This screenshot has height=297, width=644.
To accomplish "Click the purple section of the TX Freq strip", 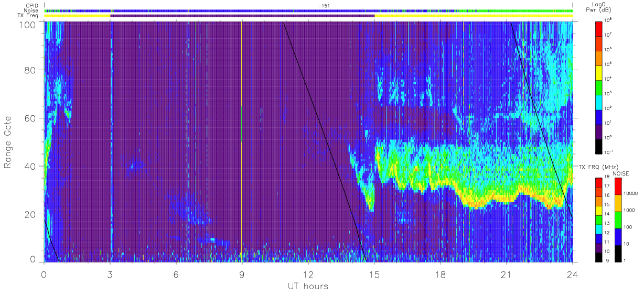I will (x=242, y=16).
